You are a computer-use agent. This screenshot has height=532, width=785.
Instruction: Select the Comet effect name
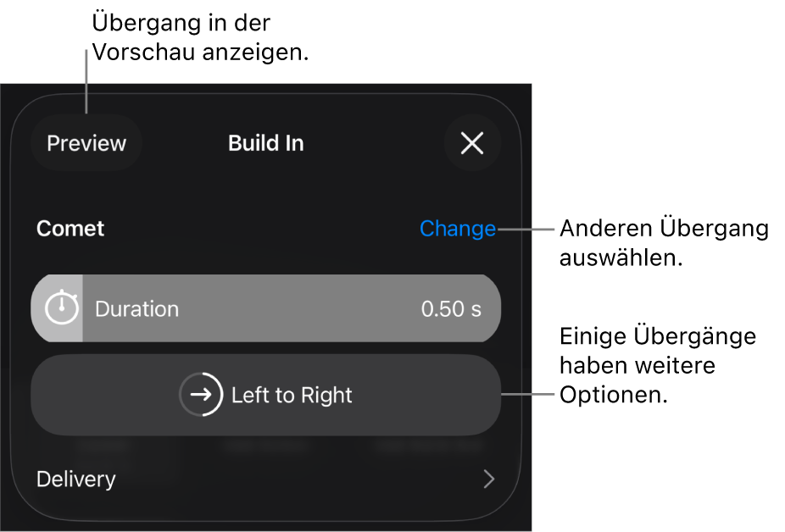coord(70,229)
